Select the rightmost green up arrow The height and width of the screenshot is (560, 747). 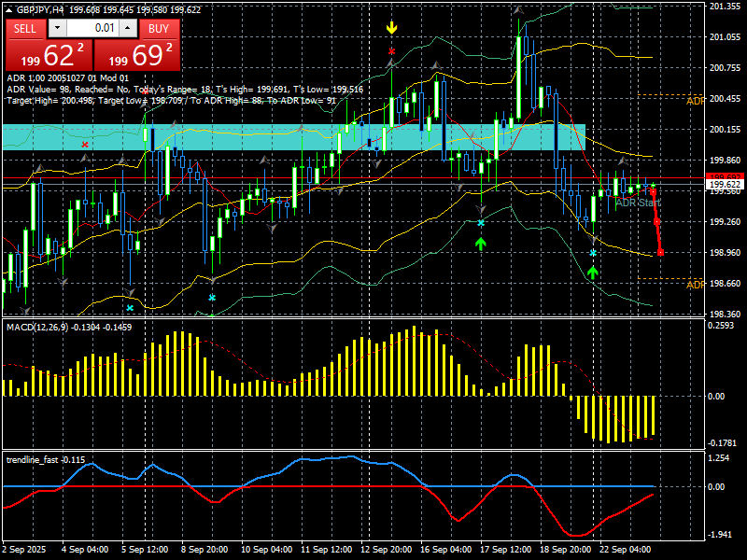click(x=593, y=273)
